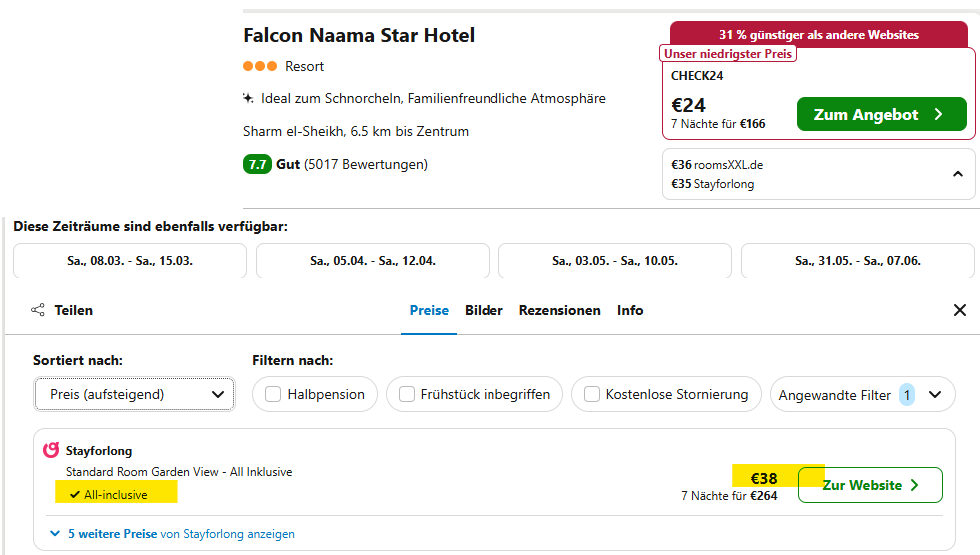The width and height of the screenshot is (980, 555).
Task: Enable the Halbpension filter checkbox
Action: (273, 394)
